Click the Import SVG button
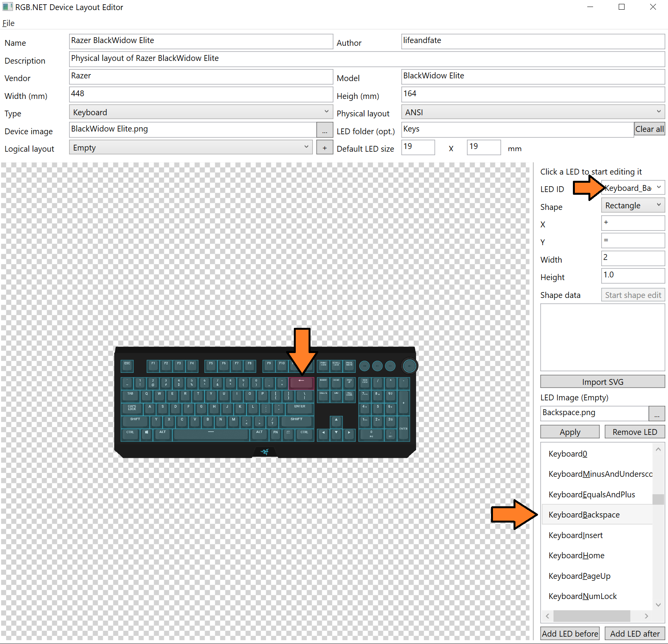This screenshot has height=644, width=668. (x=602, y=382)
